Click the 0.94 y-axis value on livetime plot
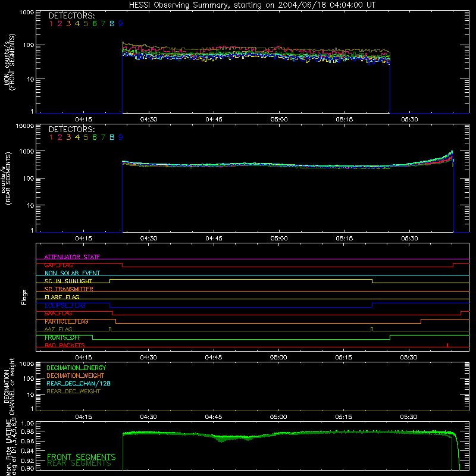The height and width of the screenshot is (476, 476). click(27, 451)
